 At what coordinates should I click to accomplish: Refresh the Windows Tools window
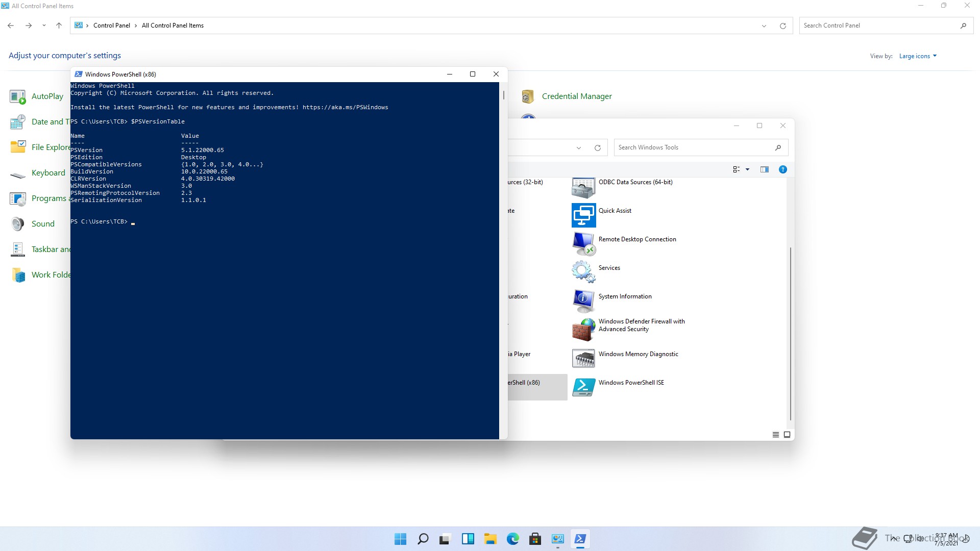coord(597,148)
